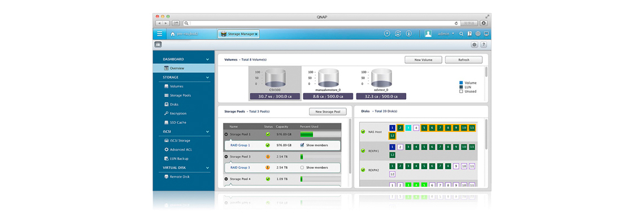644x215 pixels.
Task: Click the 32.3 GB / 500.0 GB usage label
Action: [x=381, y=96]
